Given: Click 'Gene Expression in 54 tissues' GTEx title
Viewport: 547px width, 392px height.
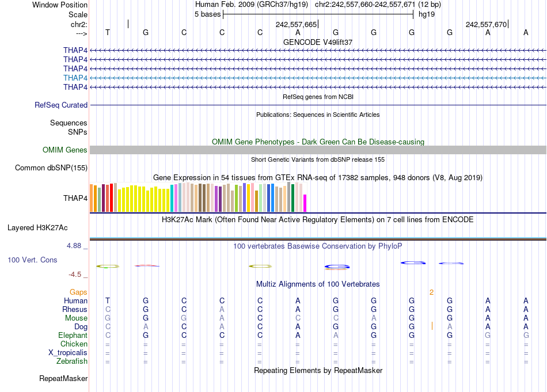Looking at the screenshot, I should coord(318,178).
